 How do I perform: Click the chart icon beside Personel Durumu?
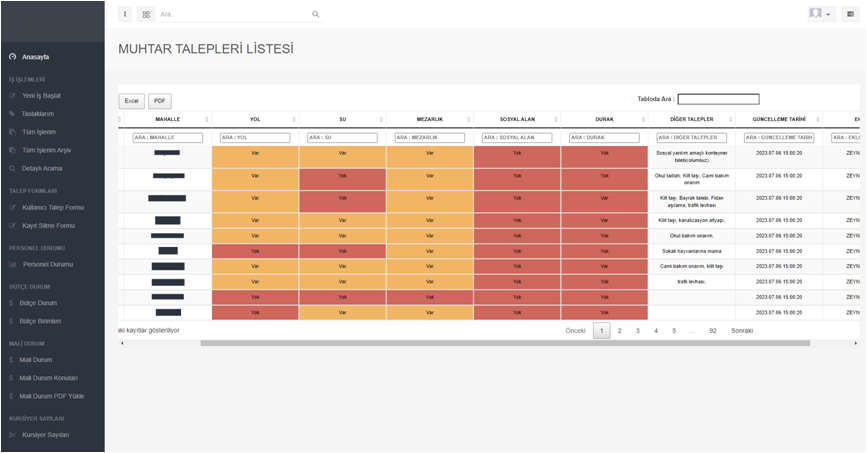(13, 264)
